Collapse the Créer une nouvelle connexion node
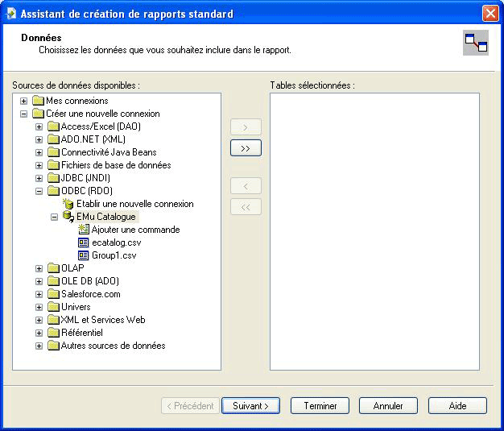504x431 pixels. (x=23, y=114)
